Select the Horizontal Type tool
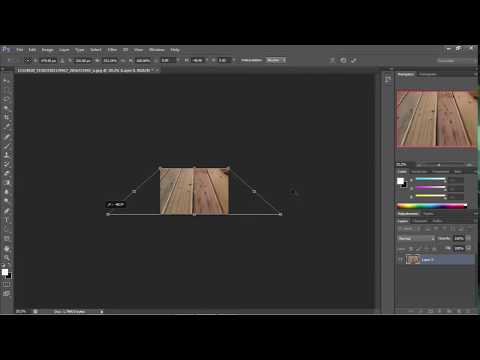 7,220
